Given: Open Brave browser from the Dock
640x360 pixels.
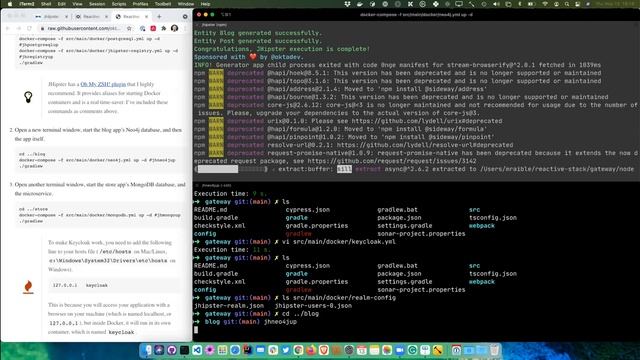Looking at the screenshot, I should tap(324, 350).
